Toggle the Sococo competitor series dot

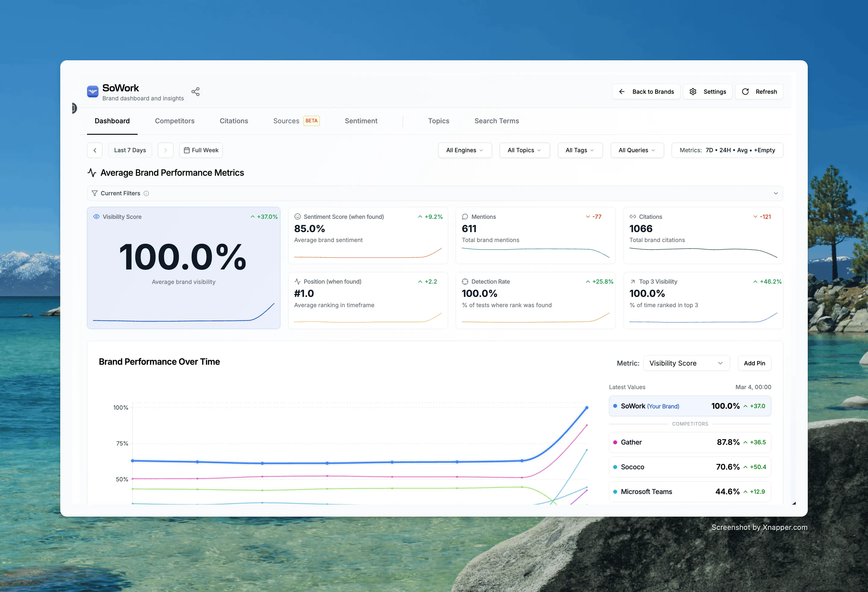[x=616, y=467]
